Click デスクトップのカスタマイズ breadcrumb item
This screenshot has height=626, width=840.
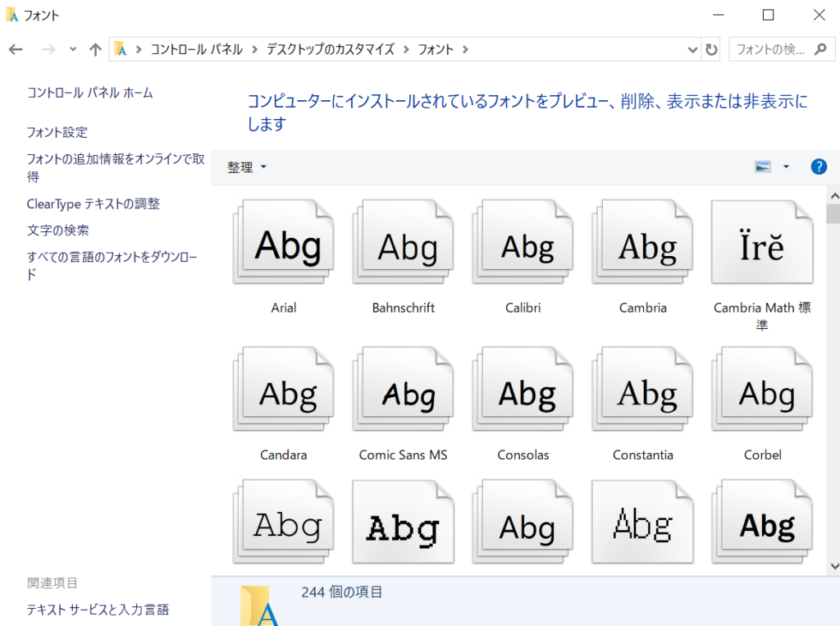click(330, 49)
